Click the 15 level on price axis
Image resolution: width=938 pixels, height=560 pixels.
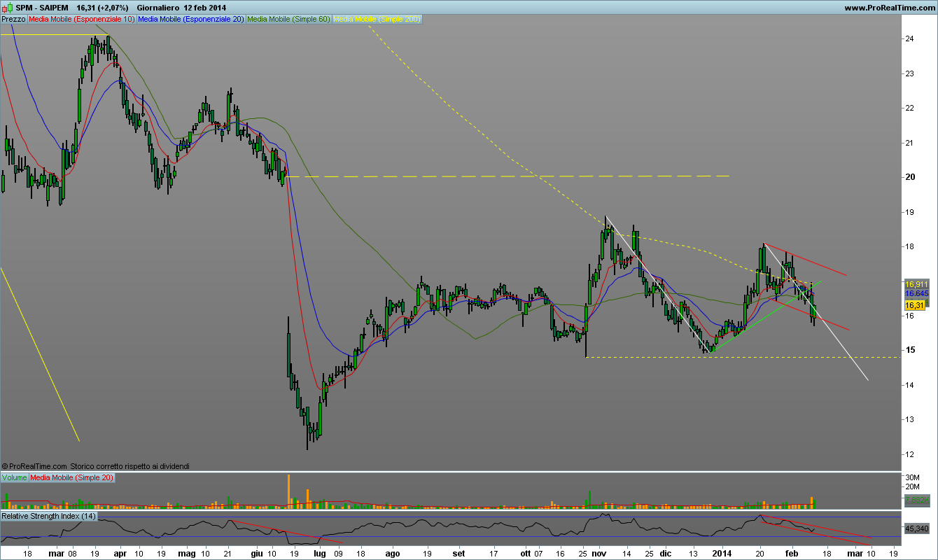(910, 350)
